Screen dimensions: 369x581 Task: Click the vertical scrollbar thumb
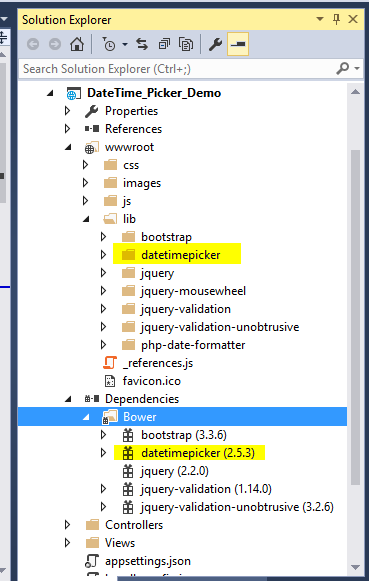pos(356,317)
